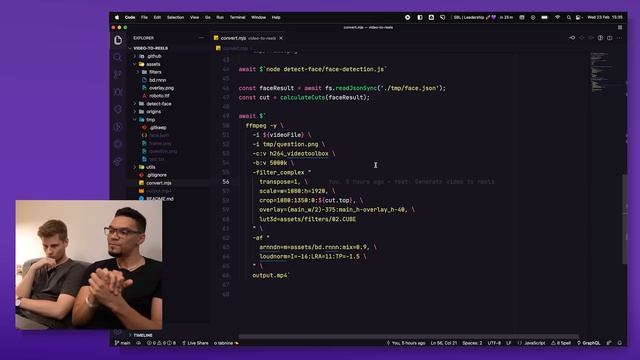Open Spotlight search in the menu bar

(x=569, y=18)
